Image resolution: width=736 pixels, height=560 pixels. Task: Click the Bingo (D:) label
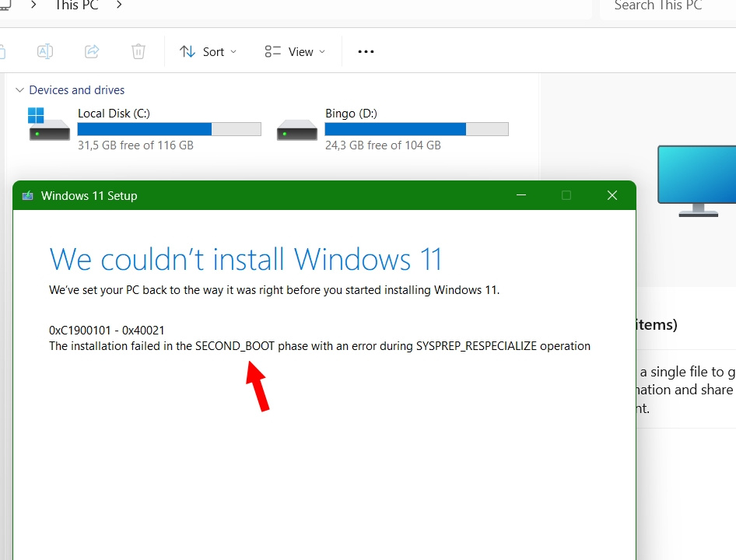click(x=351, y=114)
